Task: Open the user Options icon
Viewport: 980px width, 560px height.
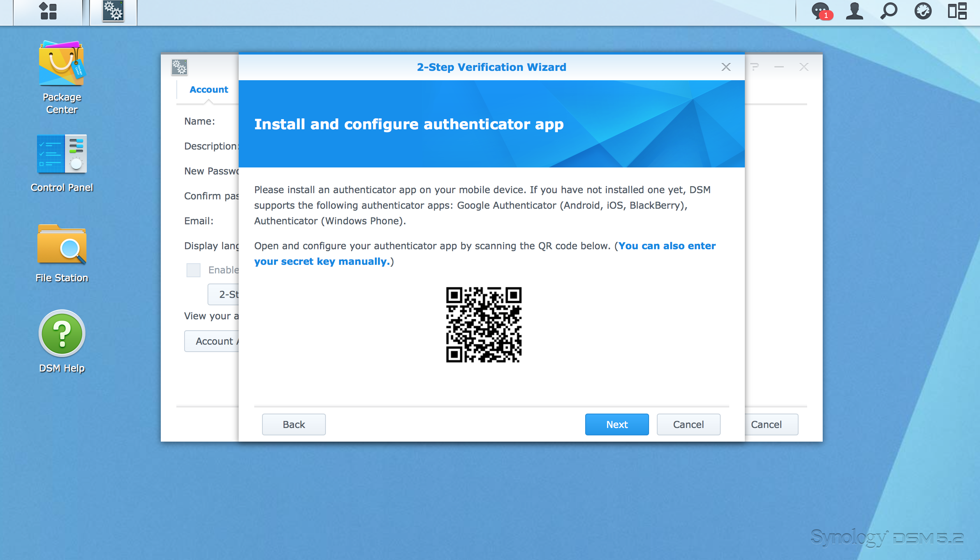Action: coord(855,11)
